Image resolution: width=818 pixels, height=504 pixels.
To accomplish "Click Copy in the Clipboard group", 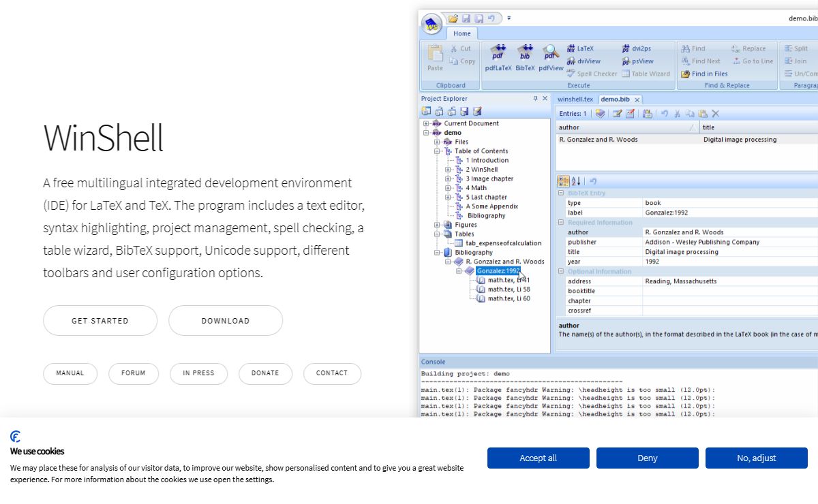I will pos(462,61).
